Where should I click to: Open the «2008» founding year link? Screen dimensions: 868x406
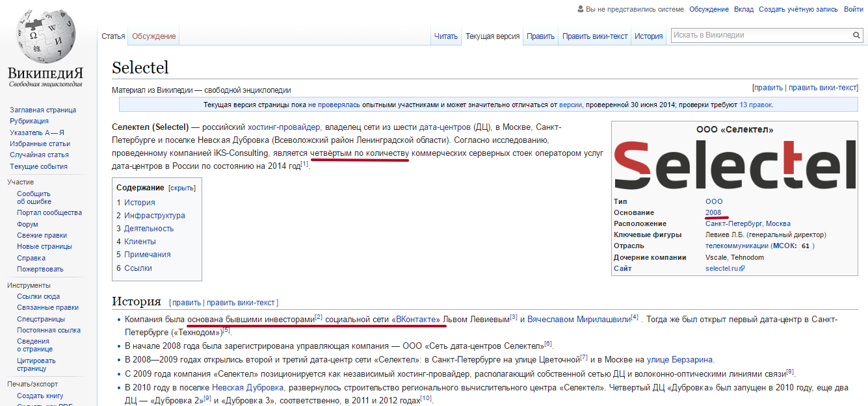[713, 212]
